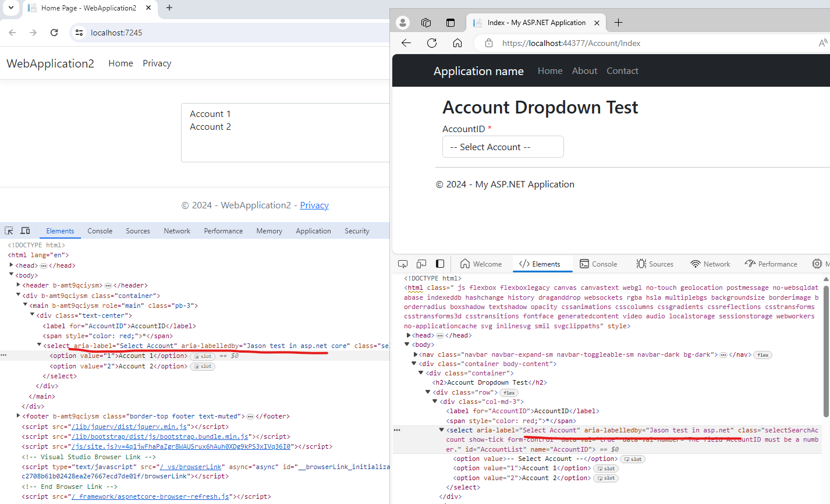Open the bootstrap.bundle.min.js script link
The height and width of the screenshot is (504, 830).
(x=160, y=436)
